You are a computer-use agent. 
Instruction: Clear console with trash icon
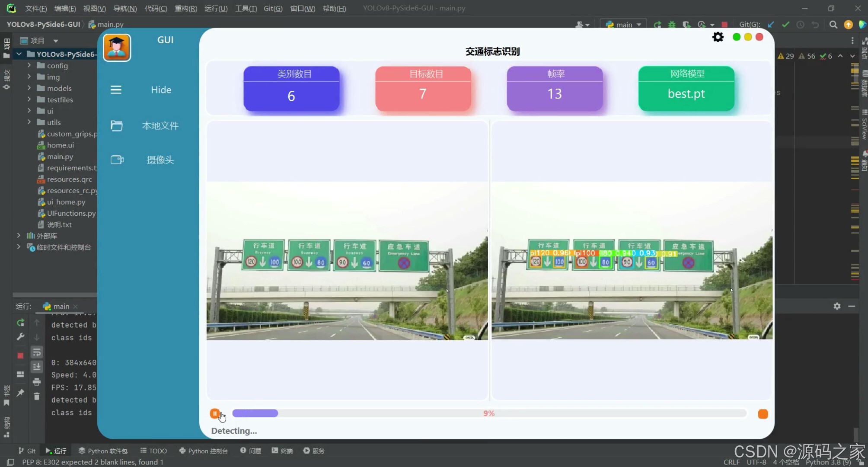click(x=37, y=396)
